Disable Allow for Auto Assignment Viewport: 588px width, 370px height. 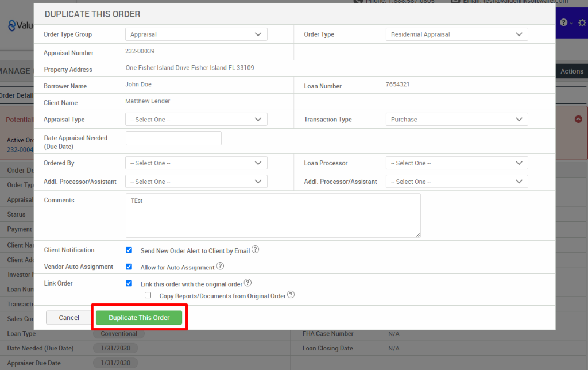coord(129,266)
